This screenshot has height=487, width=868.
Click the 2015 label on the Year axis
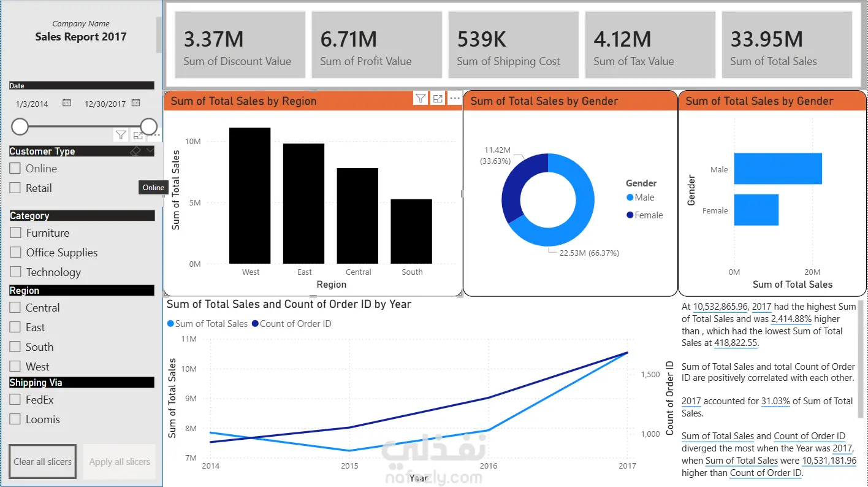tap(349, 466)
